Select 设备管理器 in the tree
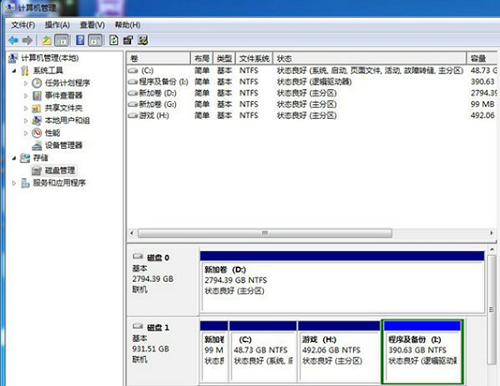 (63, 145)
